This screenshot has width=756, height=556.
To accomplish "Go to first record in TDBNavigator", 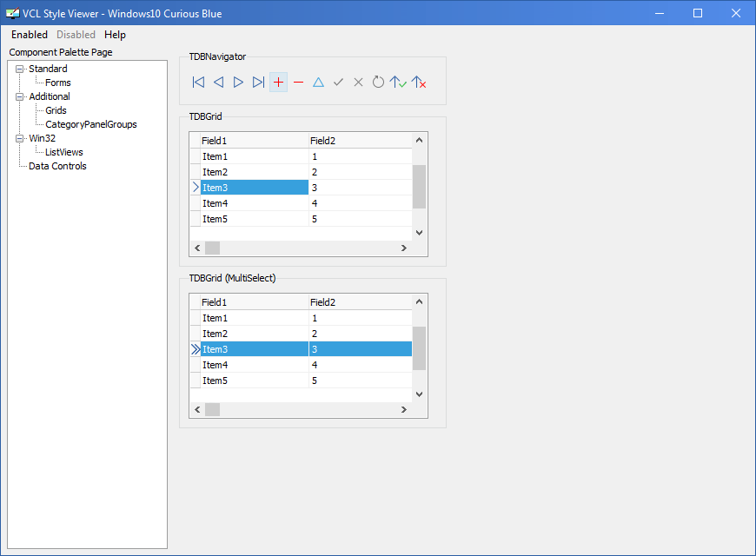I will [198, 83].
